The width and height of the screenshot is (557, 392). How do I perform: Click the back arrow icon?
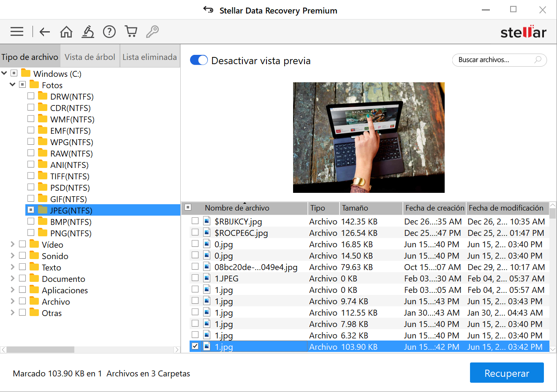point(45,32)
